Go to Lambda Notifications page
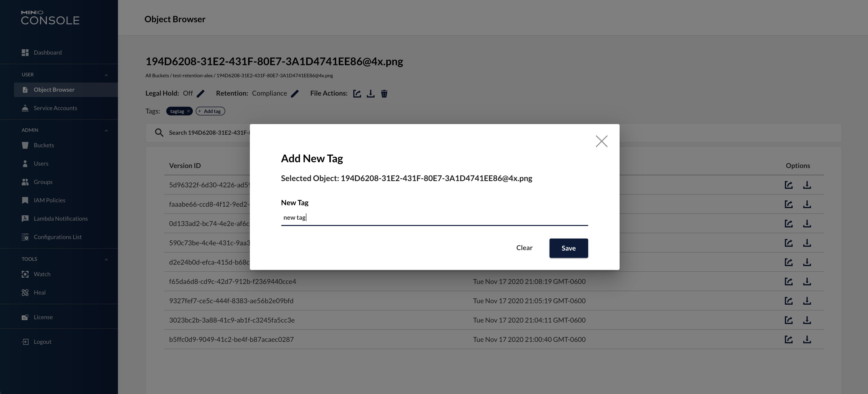The image size is (868, 394). [61, 218]
